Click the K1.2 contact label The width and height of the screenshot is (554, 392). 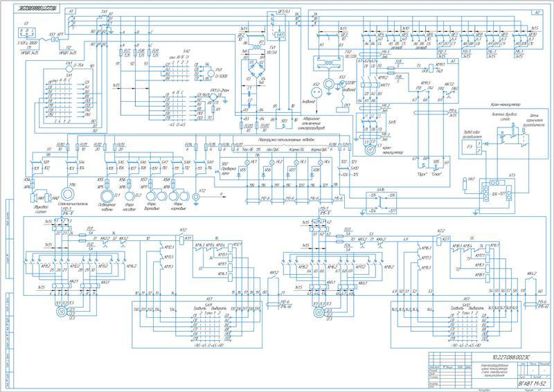pyautogui.click(x=183, y=230)
